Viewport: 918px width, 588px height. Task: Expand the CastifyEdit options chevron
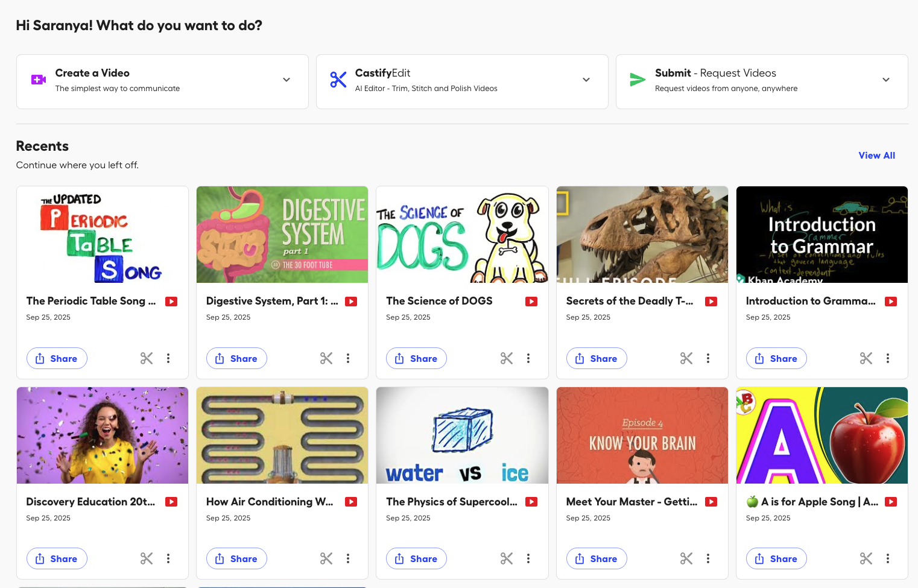(586, 80)
